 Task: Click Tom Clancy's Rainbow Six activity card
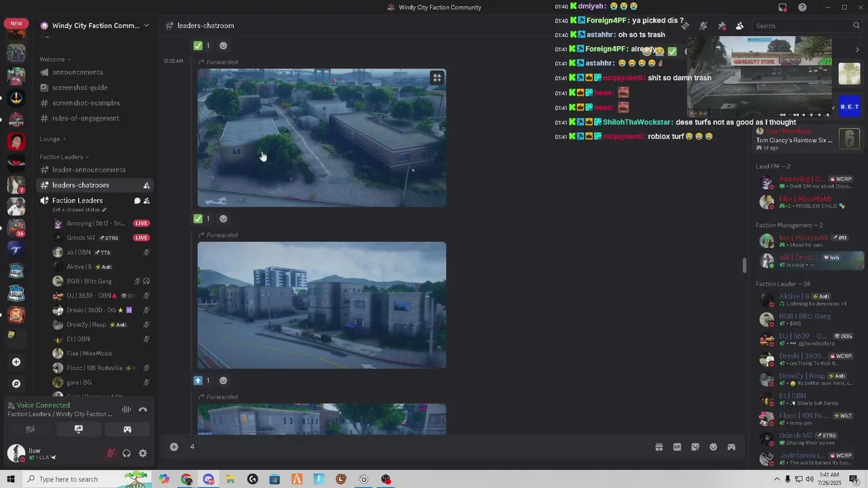(808, 139)
